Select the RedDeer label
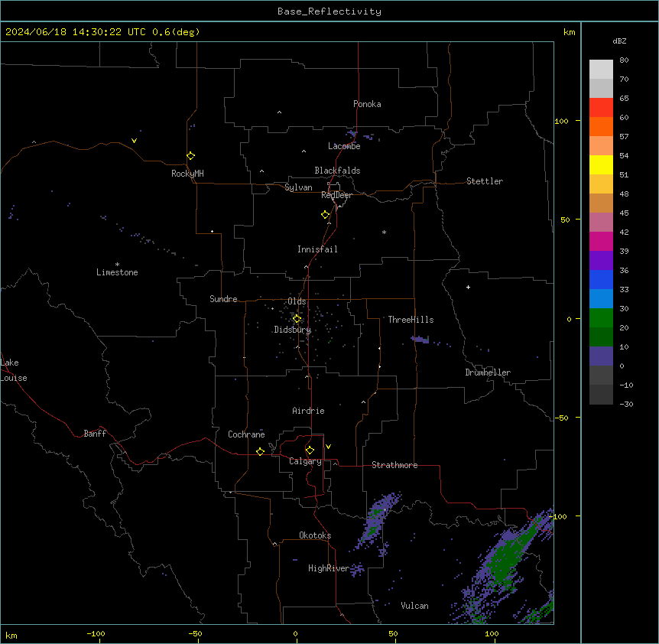This screenshot has width=659, height=644. (336, 195)
